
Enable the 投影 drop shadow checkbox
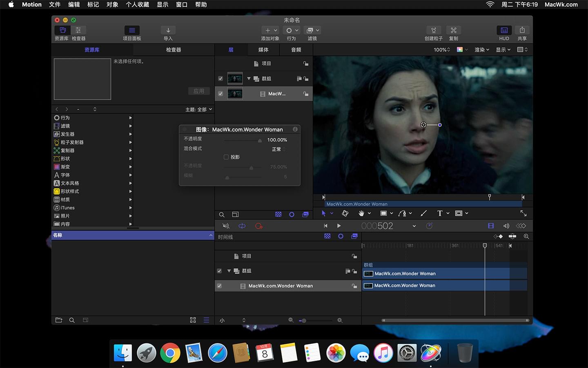pyautogui.click(x=226, y=157)
